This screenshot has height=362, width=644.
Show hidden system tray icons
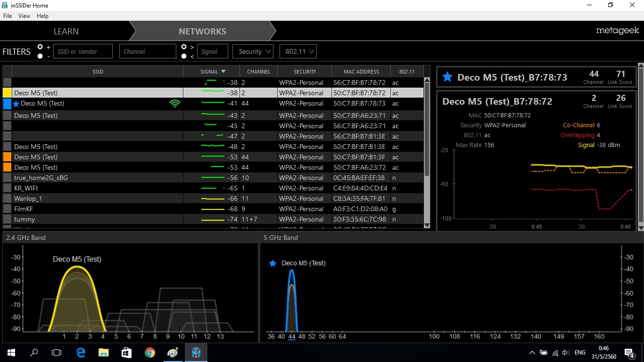tap(532, 353)
